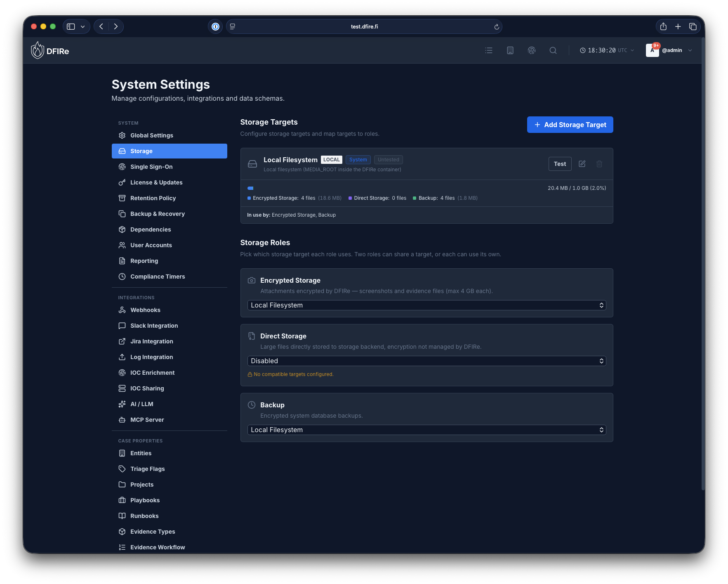Image resolution: width=728 pixels, height=584 pixels.
Task: Open Compliance Timers
Action: click(x=169, y=277)
